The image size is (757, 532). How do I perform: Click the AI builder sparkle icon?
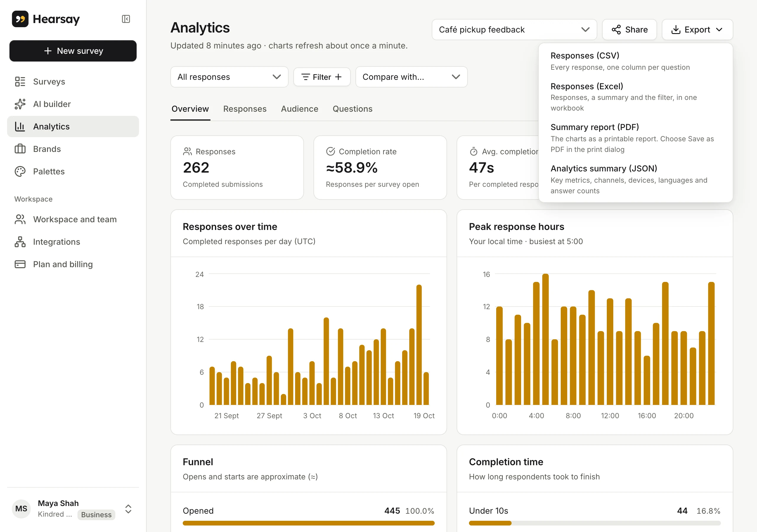point(20,104)
